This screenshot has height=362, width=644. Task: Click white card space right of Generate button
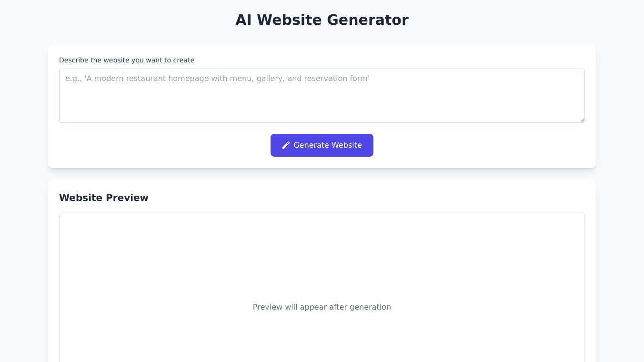[476, 145]
